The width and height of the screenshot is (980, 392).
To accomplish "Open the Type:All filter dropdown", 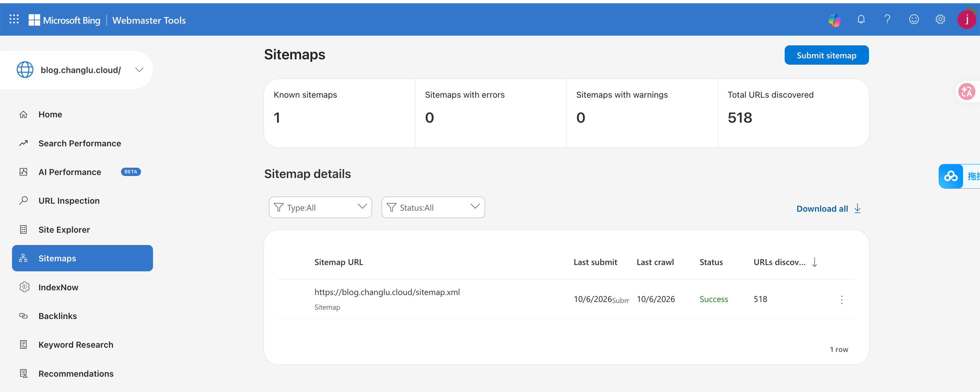I will click(320, 207).
